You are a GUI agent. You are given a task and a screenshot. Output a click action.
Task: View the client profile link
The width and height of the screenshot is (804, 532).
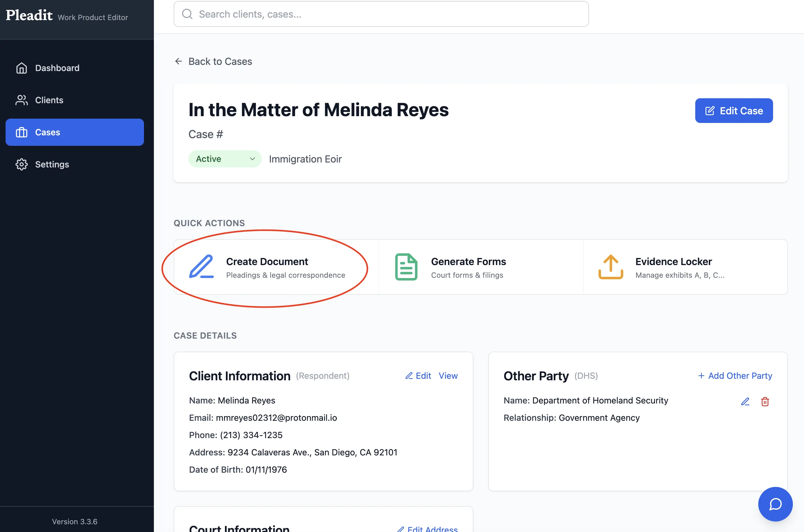coord(448,376)
